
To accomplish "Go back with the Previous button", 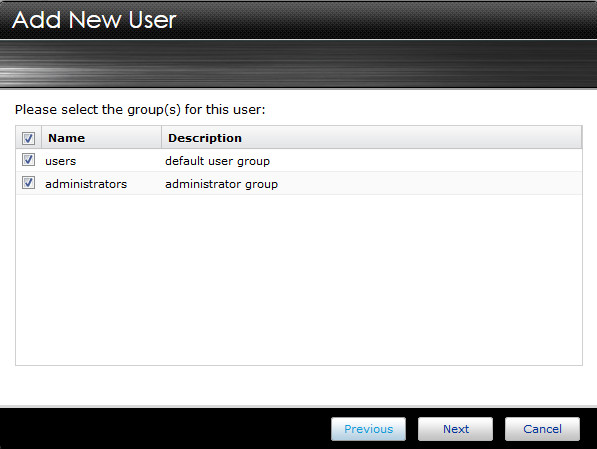I will click(368, 429).
